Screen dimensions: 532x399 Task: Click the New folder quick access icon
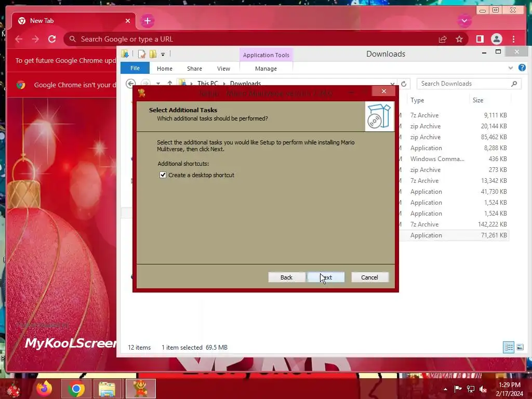[153, 54]
